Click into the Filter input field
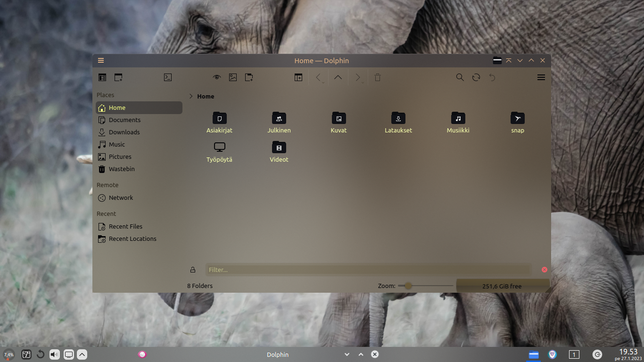This screenshot has width=644, height=362. tap(368, 270)
